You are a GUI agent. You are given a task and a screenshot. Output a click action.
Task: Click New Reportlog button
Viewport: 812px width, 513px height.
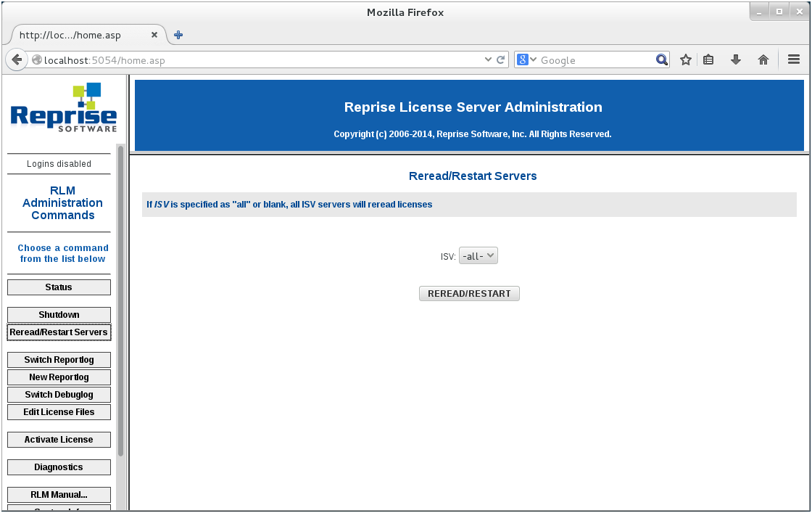59,377
